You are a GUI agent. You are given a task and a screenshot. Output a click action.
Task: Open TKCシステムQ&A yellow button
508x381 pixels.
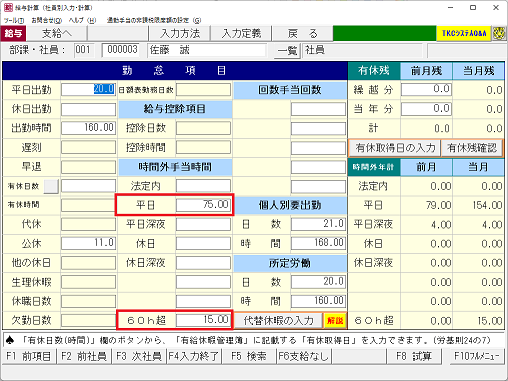(x=464, y=33)
